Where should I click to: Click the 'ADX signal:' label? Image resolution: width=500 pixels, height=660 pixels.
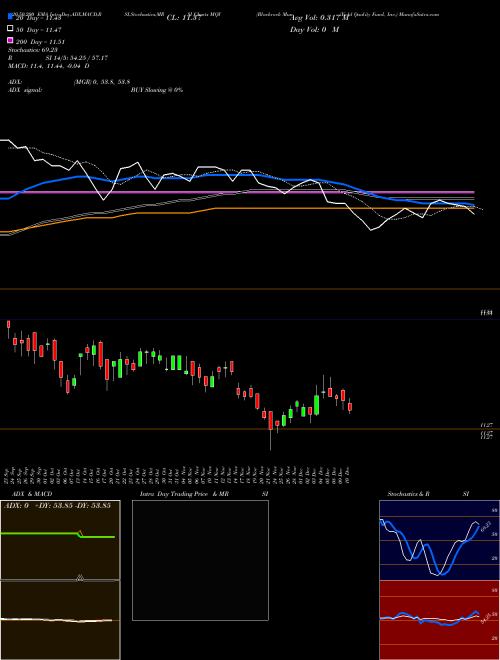25,90
